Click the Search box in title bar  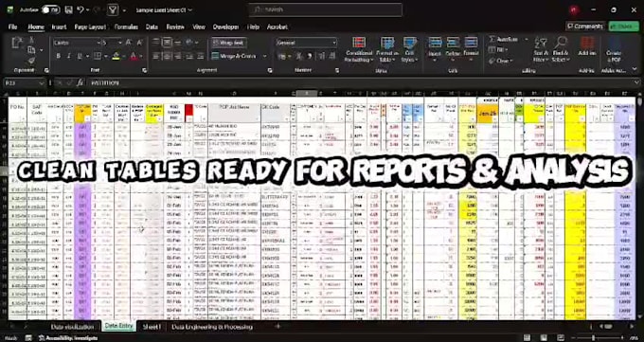325,9
